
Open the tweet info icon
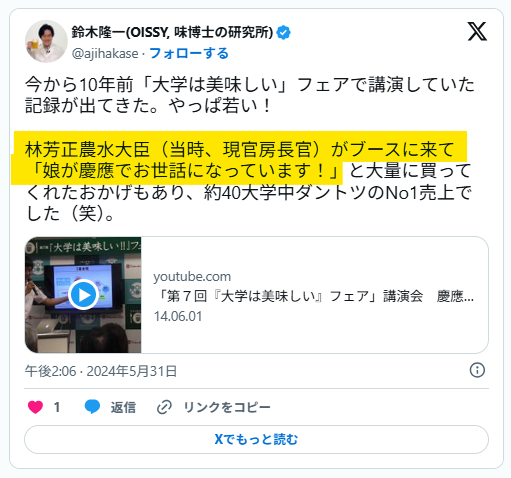pos(477,370)
